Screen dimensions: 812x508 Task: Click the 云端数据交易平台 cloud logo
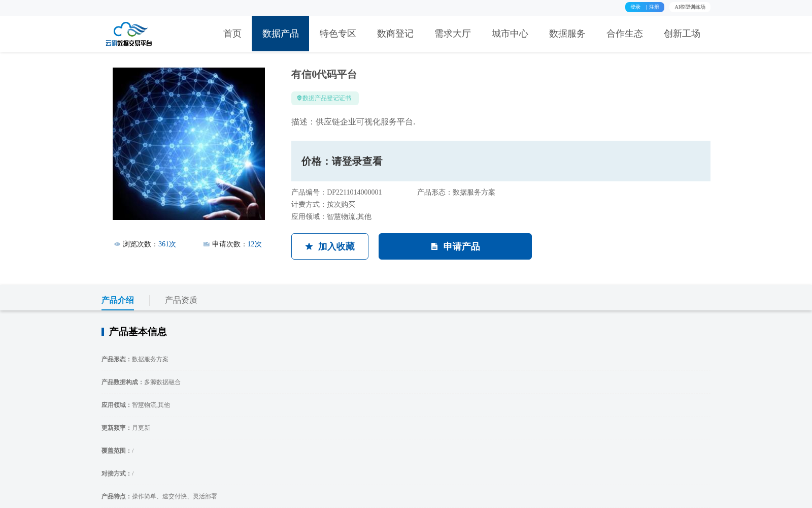[129, 34]
